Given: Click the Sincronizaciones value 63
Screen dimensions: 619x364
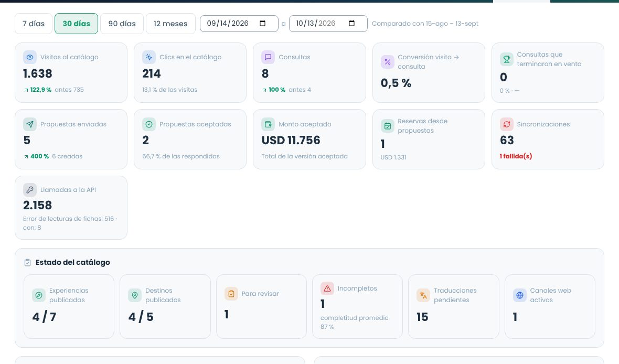Looking at the screenshot, I should pos(507,141).
